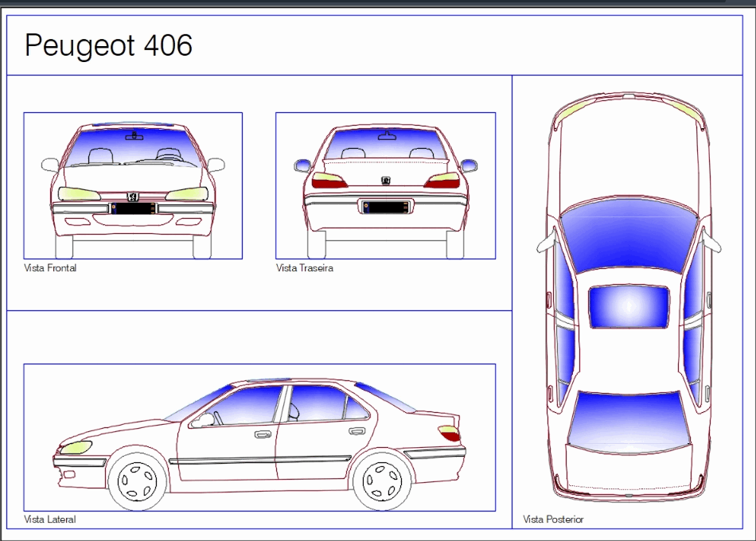Click the front license plate
756x541 pixels.
pos(134,208)
